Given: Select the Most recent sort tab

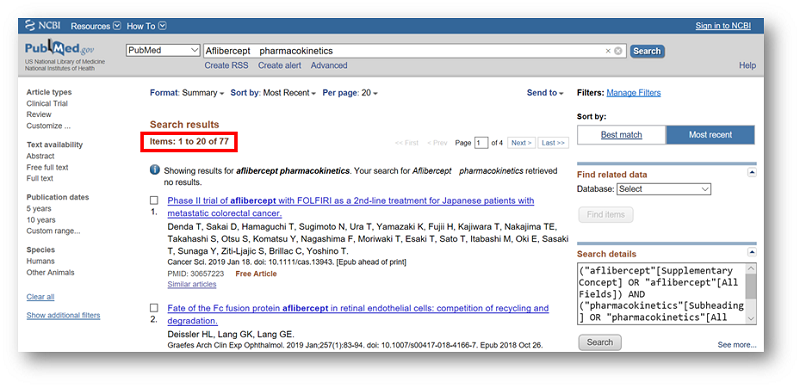Looking at the screenshot, I should 710,135.
